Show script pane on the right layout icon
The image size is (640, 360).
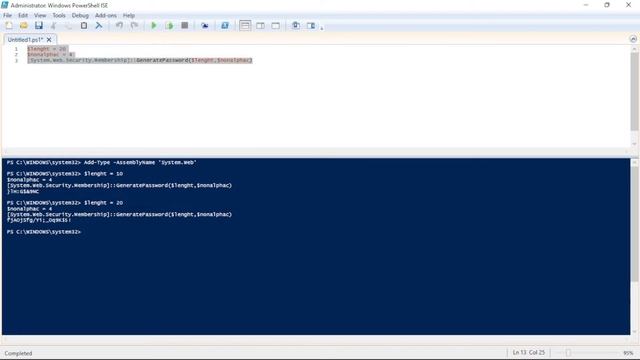tap(260, 26)
